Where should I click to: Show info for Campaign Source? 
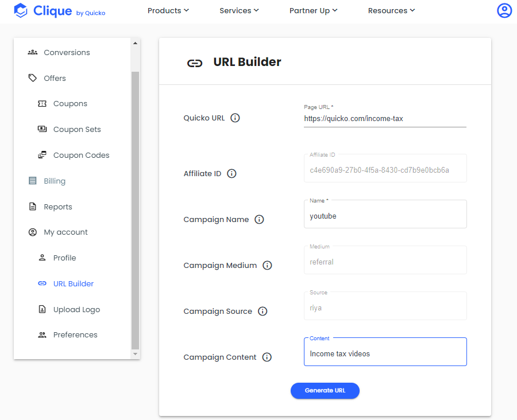coord(263,312)
